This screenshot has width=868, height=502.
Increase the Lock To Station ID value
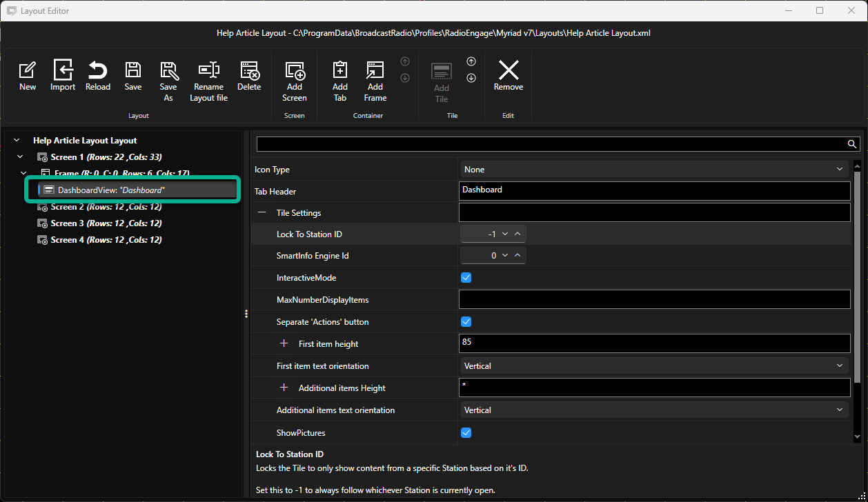click(x=518, y=234)
